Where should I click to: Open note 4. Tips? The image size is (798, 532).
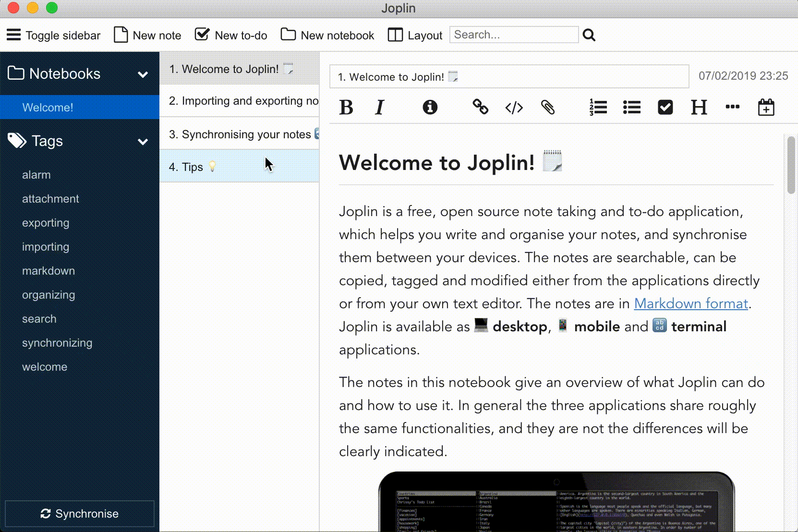pos(239,166)
